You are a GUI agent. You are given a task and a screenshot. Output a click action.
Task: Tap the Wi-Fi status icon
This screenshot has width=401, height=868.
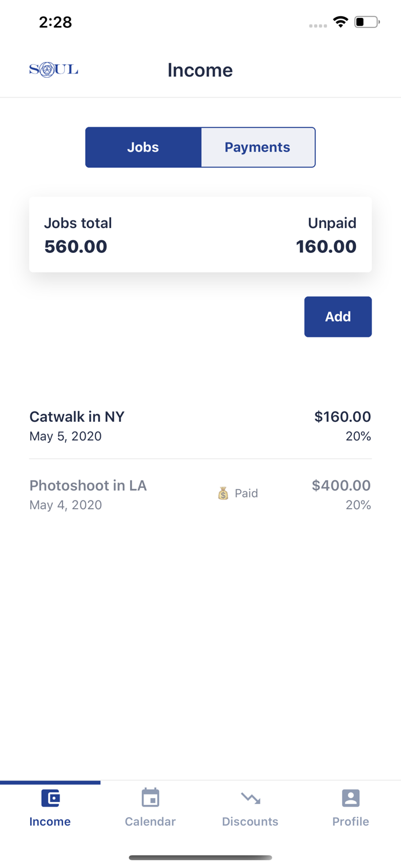click(x=341, y=22)
